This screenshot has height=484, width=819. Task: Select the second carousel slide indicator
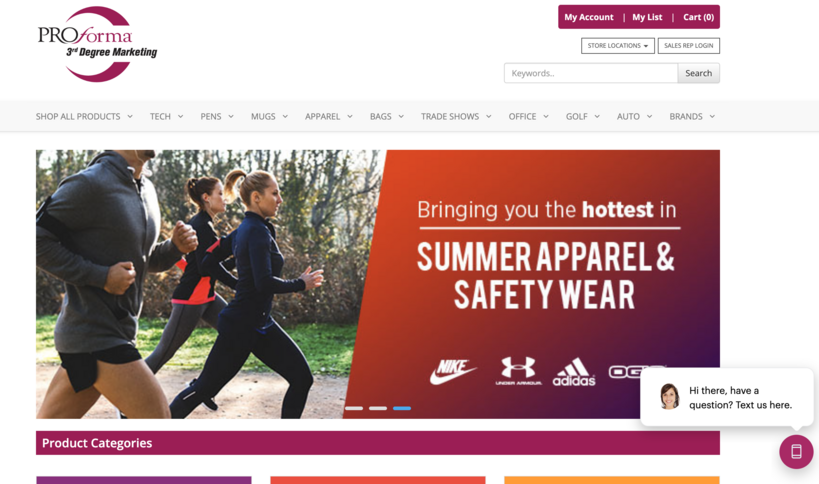point(378,408)
